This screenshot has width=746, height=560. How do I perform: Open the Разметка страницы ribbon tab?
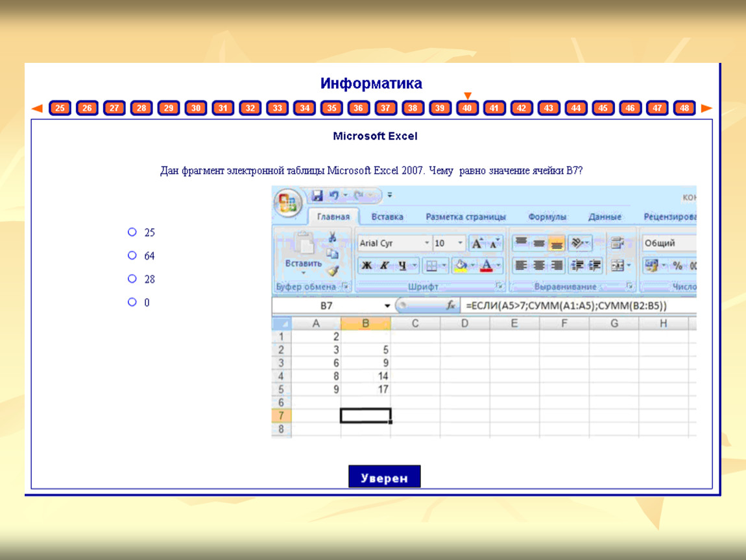pos(465,216)
